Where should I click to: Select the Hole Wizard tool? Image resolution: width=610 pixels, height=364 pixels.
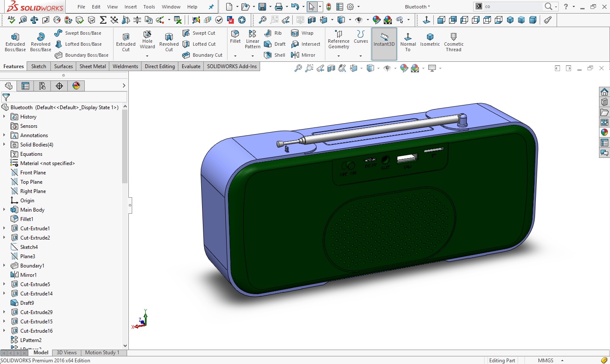147,40
